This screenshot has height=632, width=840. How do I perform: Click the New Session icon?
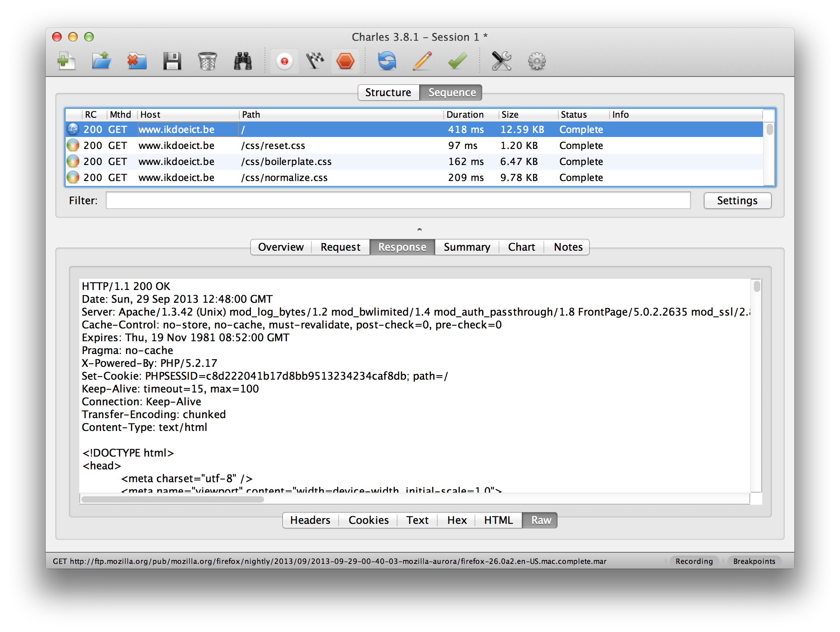point(66,61)
